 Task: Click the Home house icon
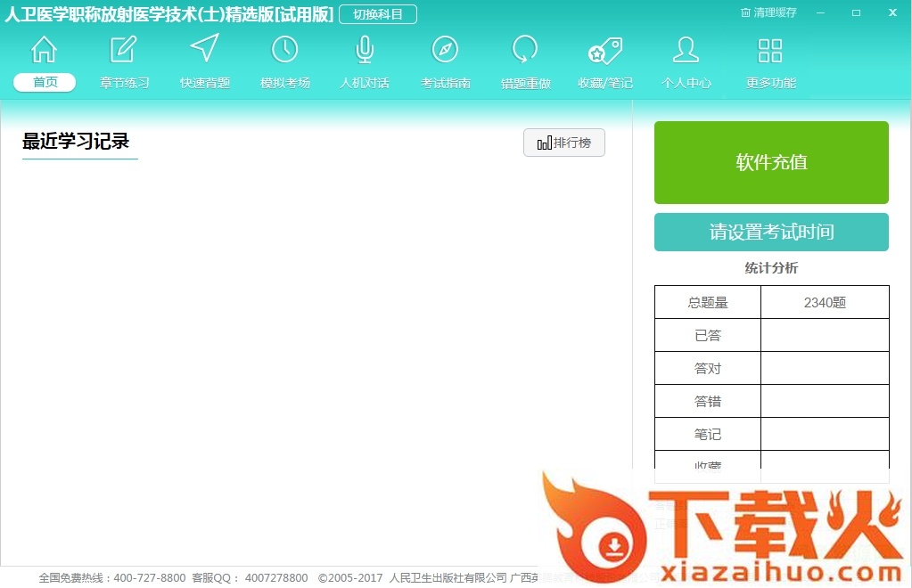(44, 50)
